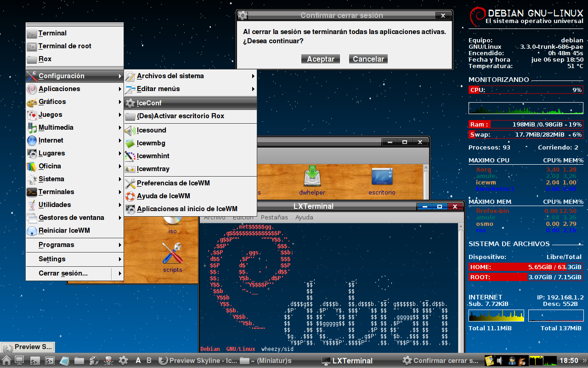
Task: Open the Settings submenu
Action: click(74, 259)
